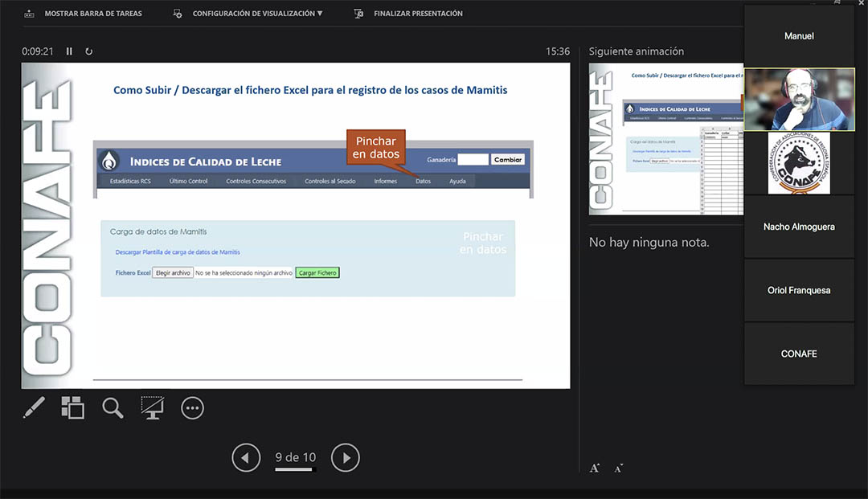Screen dimensions: 868x499
Task: Select Oriol Franquesa participant tile
Action: 799,290
